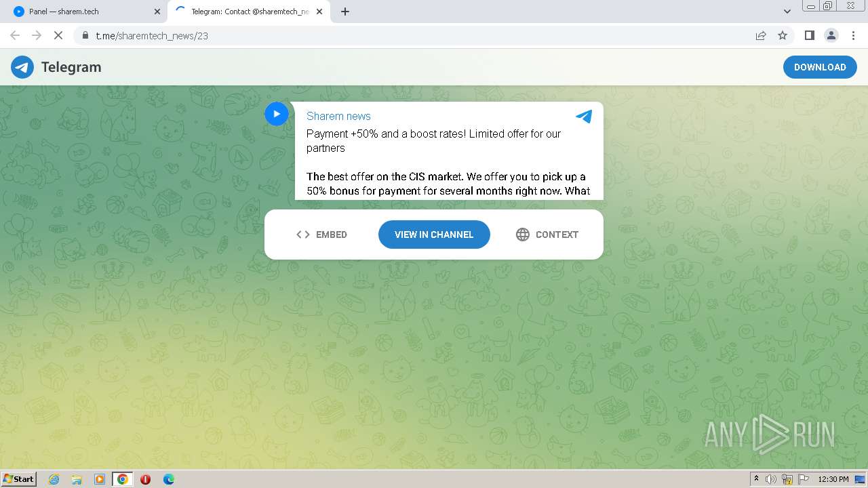The width and height of the screenshot is (868, 488).
Task: Open the Chrome profile avatar menu
Action: [x=831, y=35]
